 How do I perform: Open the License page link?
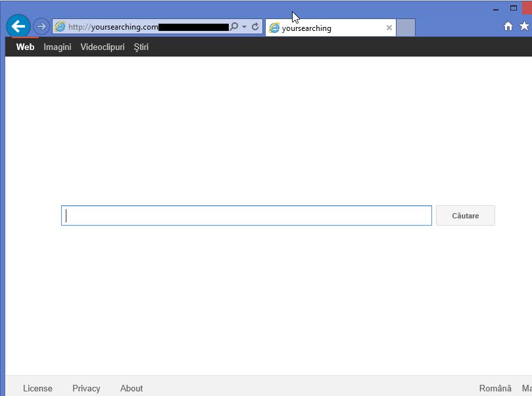point(37,388)
